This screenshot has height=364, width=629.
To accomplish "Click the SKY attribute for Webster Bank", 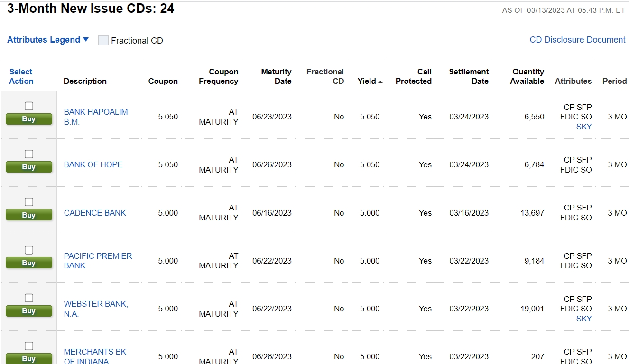I will pos(584,318).
